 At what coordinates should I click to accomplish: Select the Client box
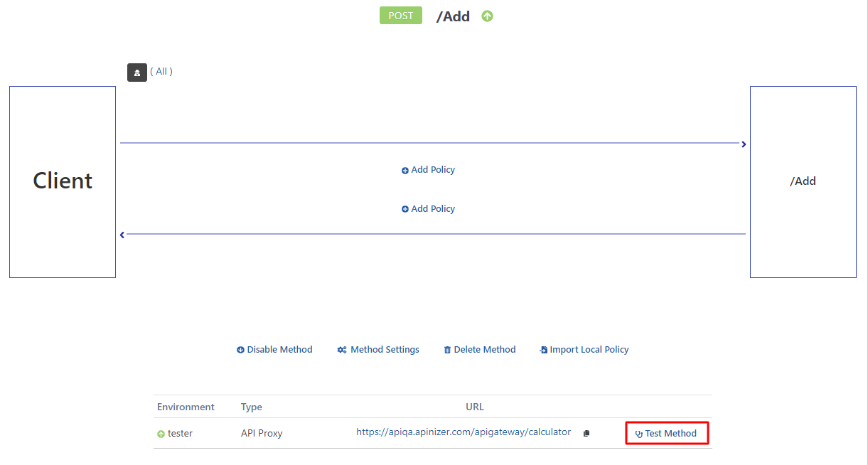coord(63,181)
